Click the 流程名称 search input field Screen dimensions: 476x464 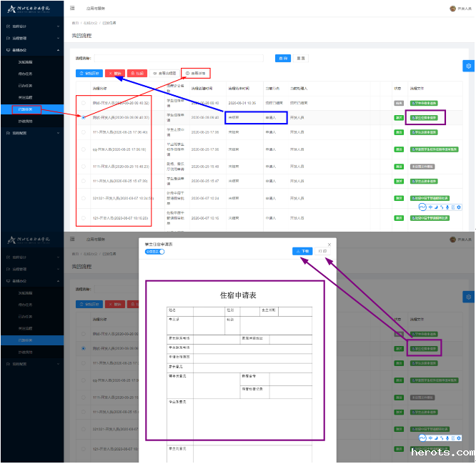point(179,58)
